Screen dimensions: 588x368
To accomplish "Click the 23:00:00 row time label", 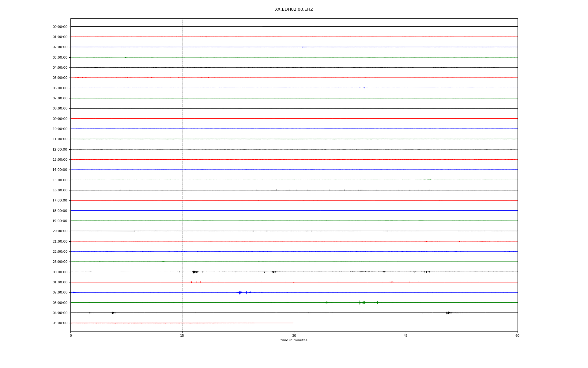I will pyautogui.click(x=60, y=262).
